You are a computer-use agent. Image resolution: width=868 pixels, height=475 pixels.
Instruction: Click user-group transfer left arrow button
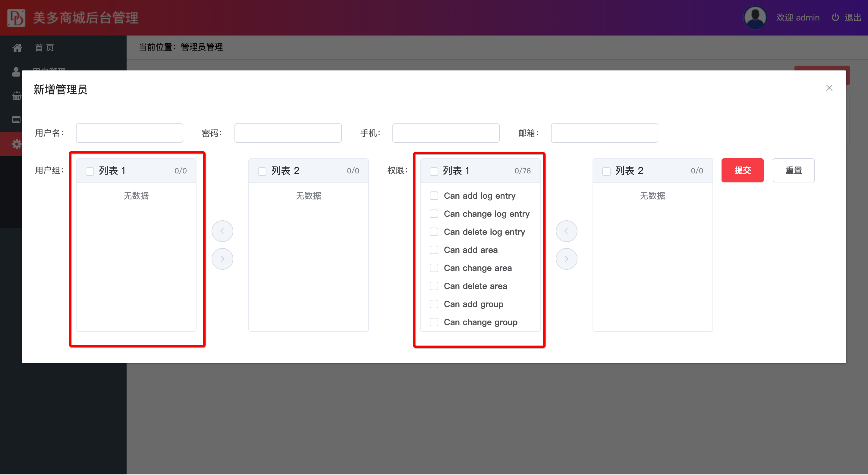tap(222, 231)
